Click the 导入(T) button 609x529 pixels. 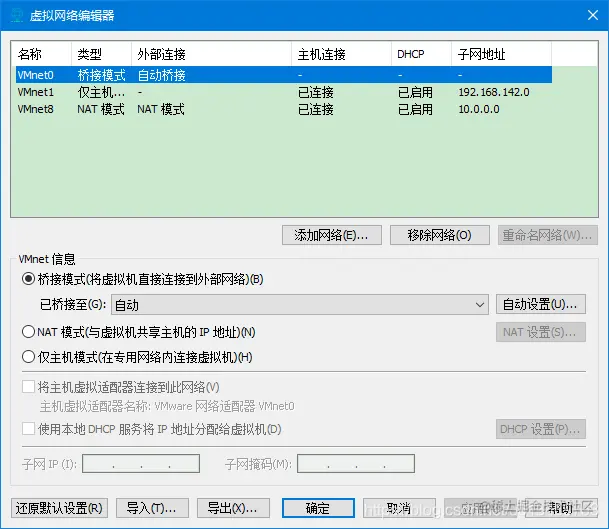[x=152, y=508]
